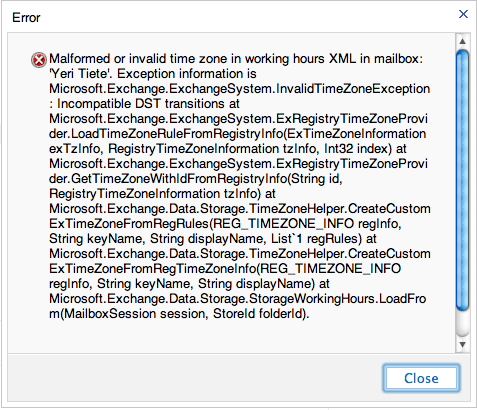Click the 'Int32 index) at' line
Image resolution: width=477 pixels, height=410 pixels.
click(228, 149)
